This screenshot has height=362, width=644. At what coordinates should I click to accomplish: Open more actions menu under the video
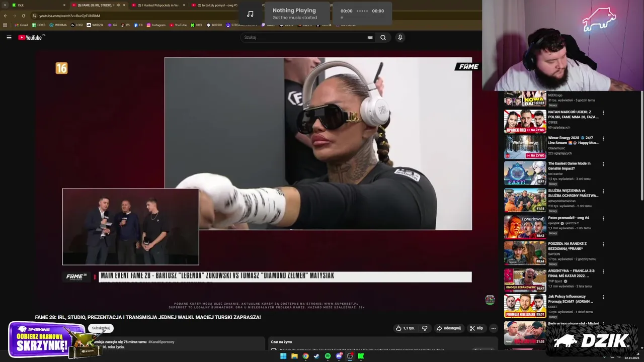pos(493,328)
